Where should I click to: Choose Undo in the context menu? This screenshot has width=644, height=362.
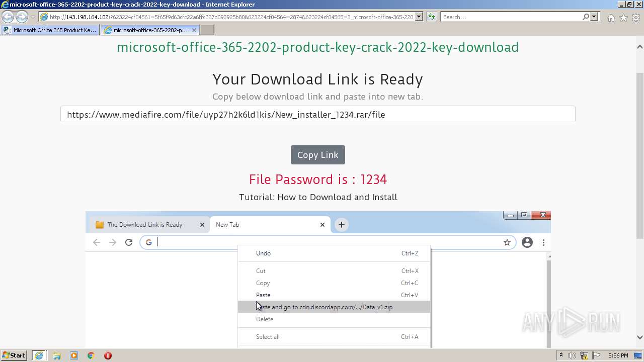[x=334, y=253]
